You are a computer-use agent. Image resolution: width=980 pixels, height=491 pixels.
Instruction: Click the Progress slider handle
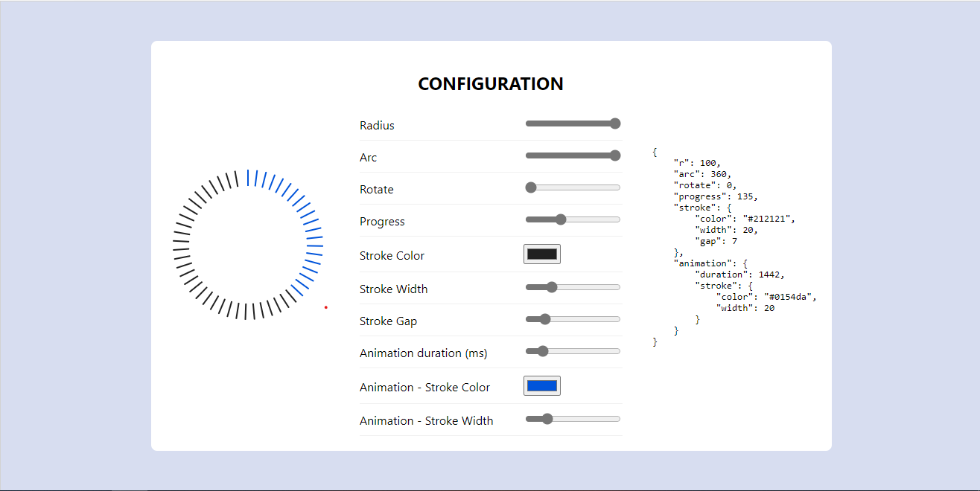point(561,219)
